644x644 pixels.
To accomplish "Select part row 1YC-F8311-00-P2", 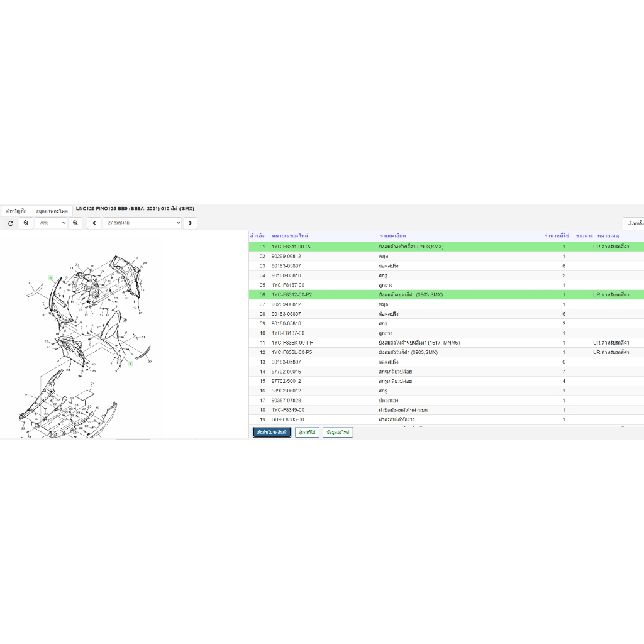I will coord(291,247).
